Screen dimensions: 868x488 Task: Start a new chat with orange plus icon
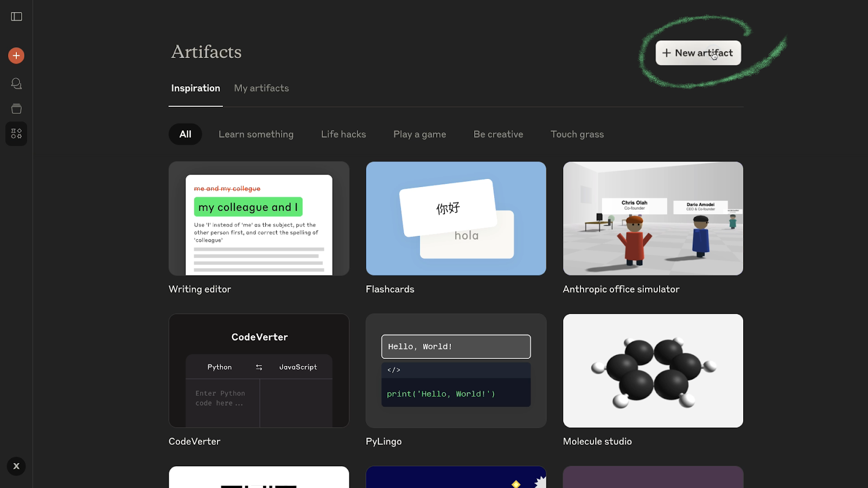click(16, 55)
